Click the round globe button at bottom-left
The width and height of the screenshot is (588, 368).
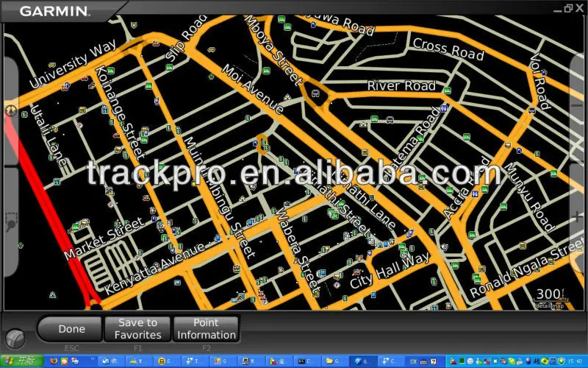coord(14,339)
